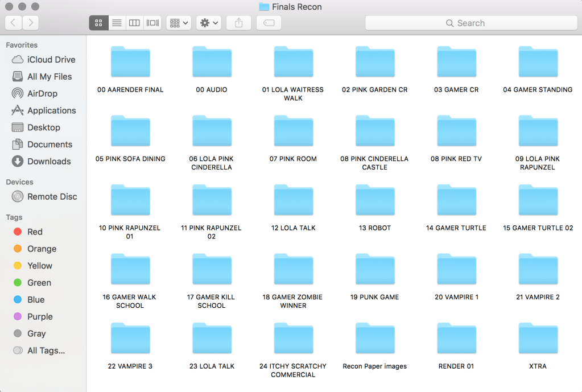Go to Downloads in sidebar

pos(49,162)
